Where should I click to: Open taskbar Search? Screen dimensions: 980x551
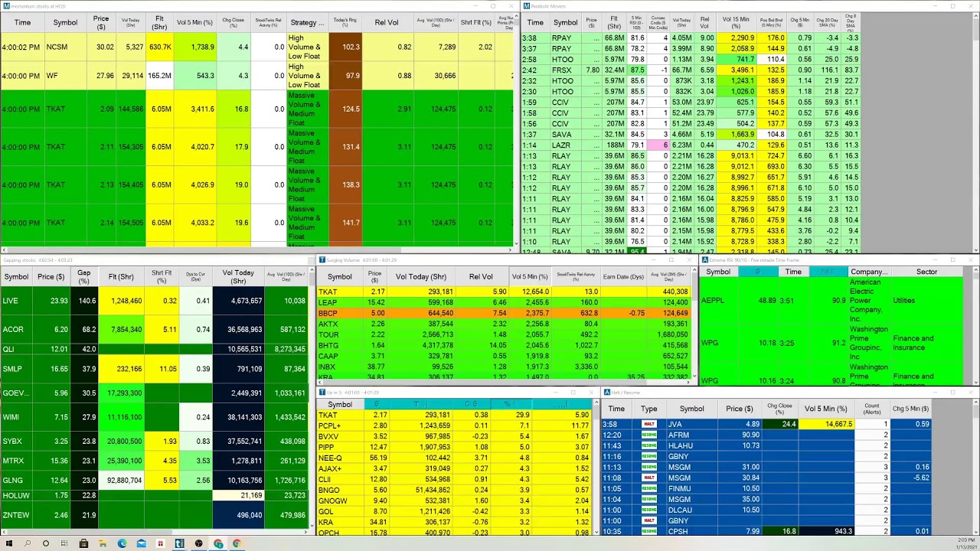(28, 543)
